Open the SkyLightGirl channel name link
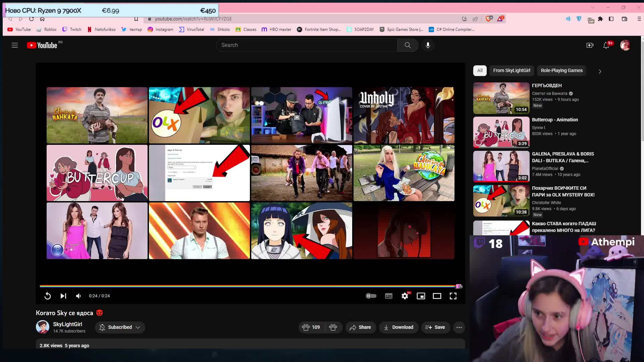 pos(67,324)
